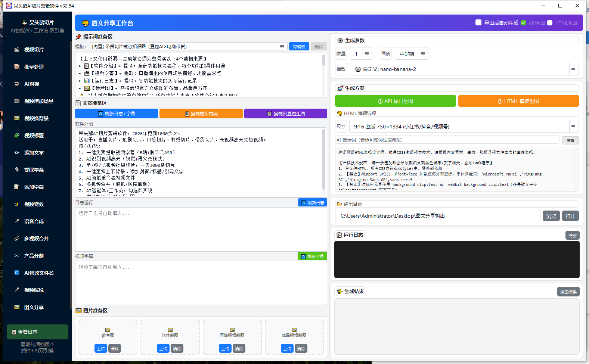Click the 存模板 button
The height and width of the screenshot is (364, 589).
299,47
